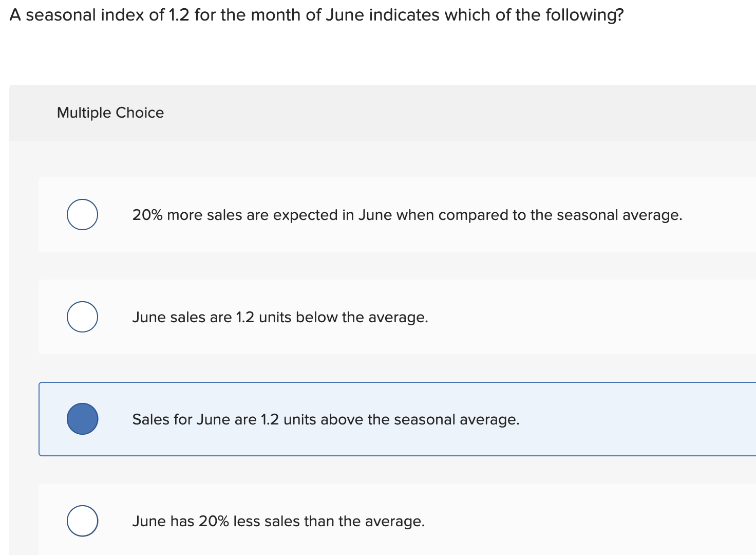Click the seasonal index question text
The image size is (756, 555).
click(316, 15)
